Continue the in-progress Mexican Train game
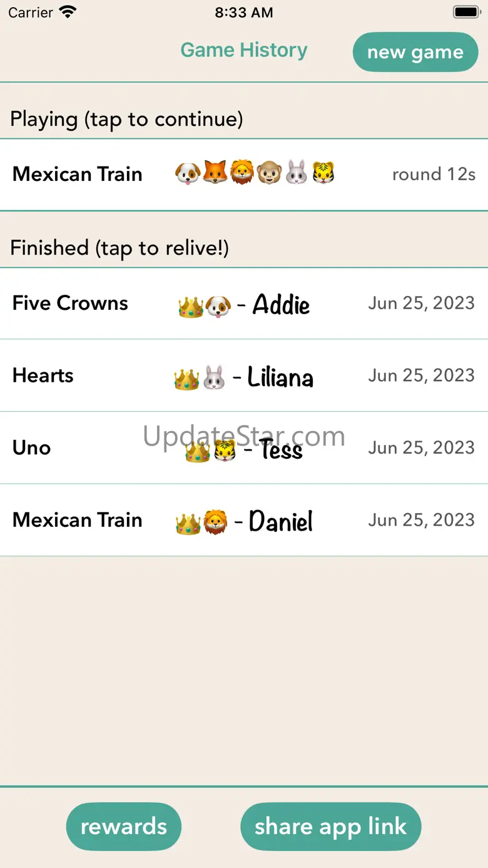The width and height of the screenshot is (488, 868). (x=78, y=174)
